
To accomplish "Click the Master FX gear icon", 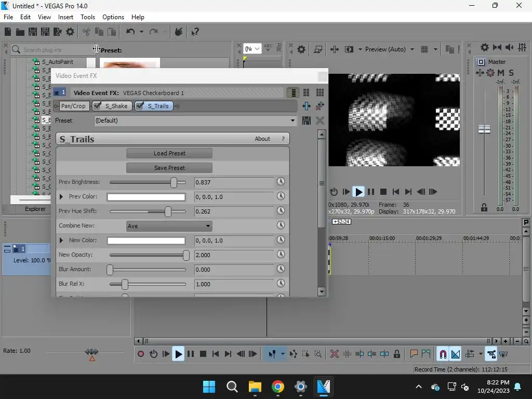I will click(490, 73).
